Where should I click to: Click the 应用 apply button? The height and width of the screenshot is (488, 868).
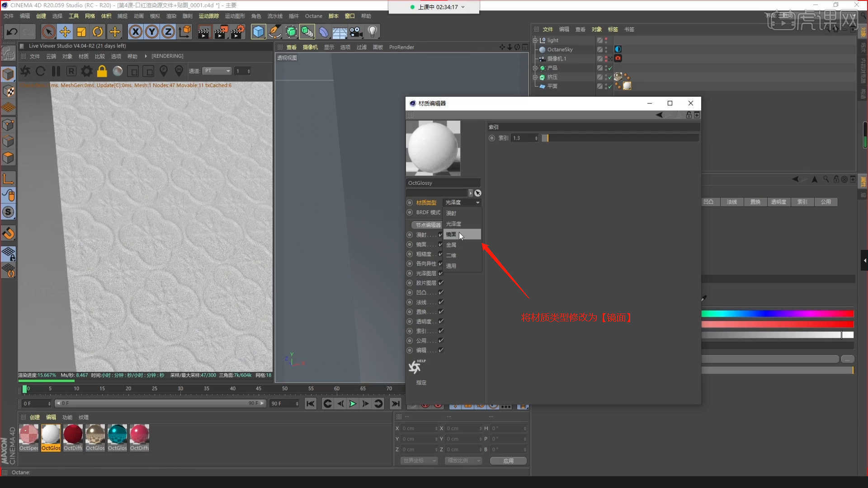508,461
